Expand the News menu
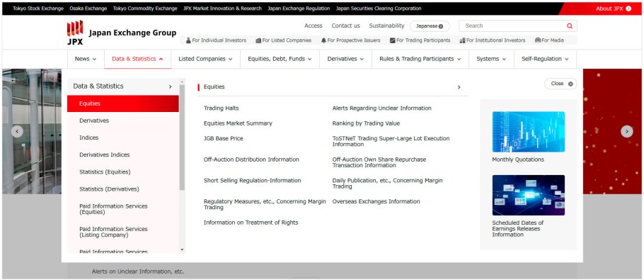 coord(86,59)
